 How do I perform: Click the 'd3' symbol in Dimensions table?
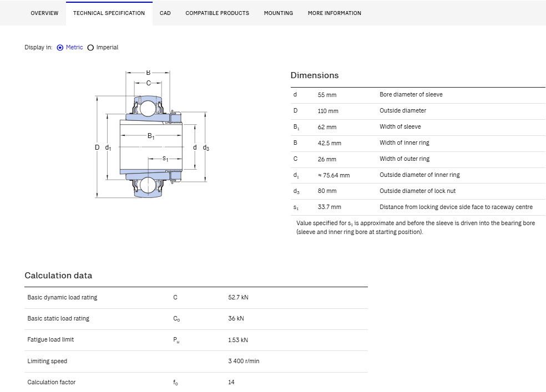[x=296, y=191]
